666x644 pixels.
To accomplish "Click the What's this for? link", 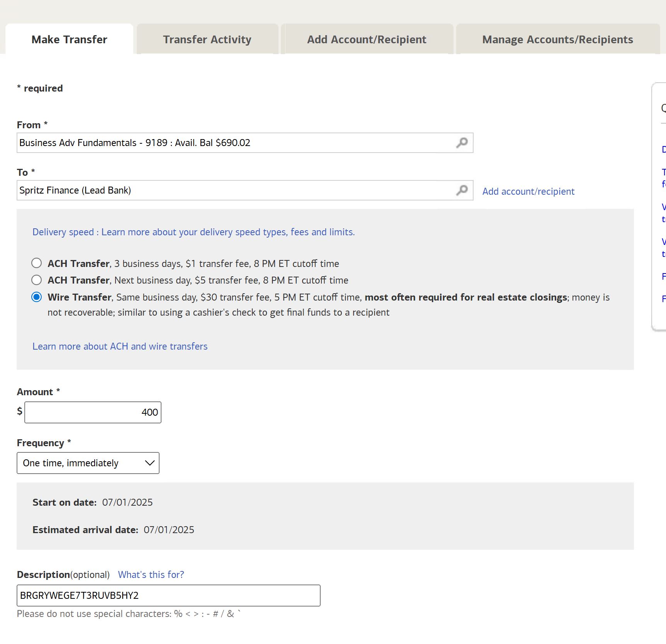I will click(151, 575).
